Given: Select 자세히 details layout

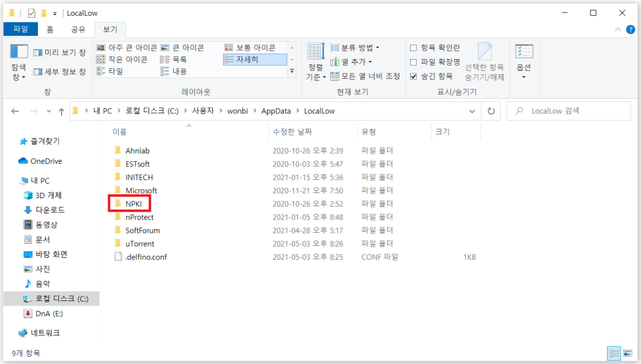Looking at the screenshot, I should (255, 60).
